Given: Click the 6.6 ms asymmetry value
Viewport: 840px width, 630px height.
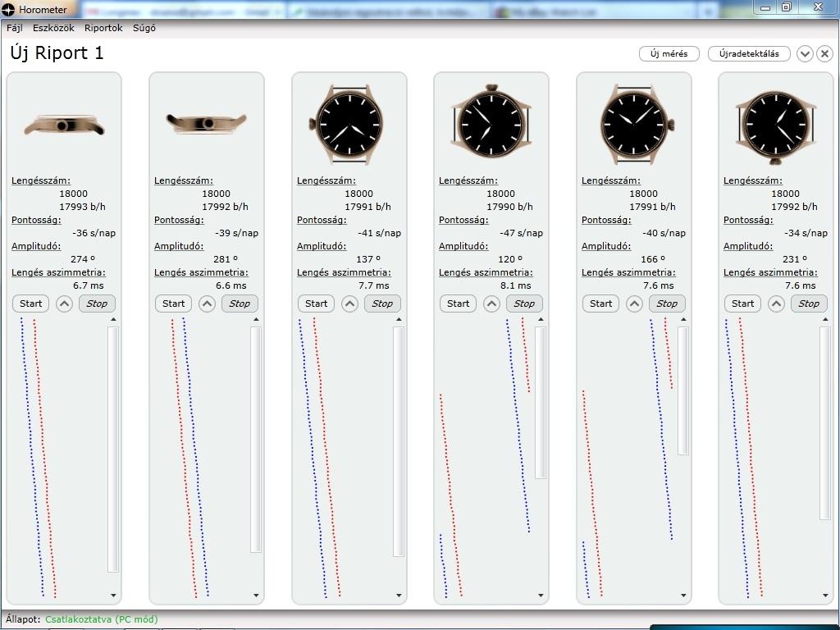Looking at the screenshot, I should pos(231,285).
